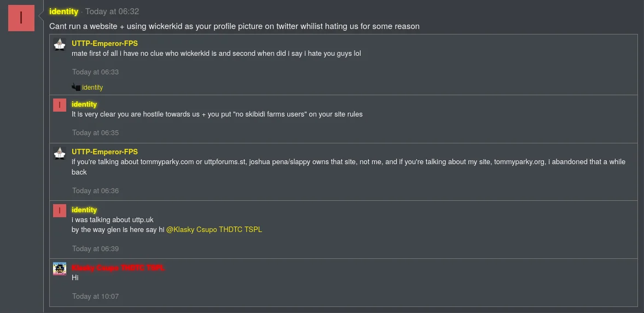Open the 'Today at 06:36' comment timestamp
The image size is (644, 313).
click(x=95, y=190)
